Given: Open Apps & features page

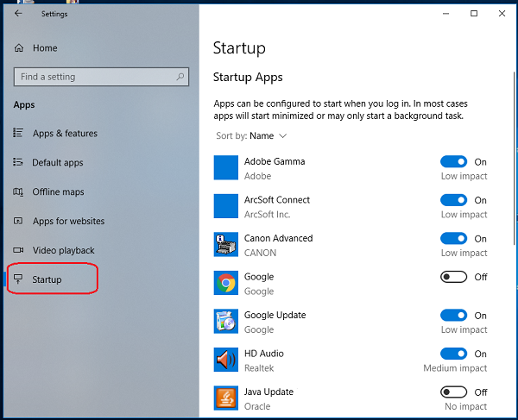Looking at the screenshot, I should click(x=65, y=134).
